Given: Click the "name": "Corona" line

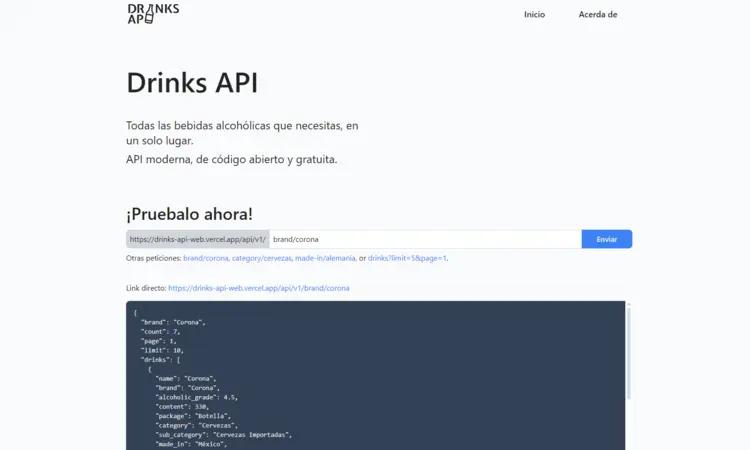Looking at the screenshot, I should tap(186, 379).
